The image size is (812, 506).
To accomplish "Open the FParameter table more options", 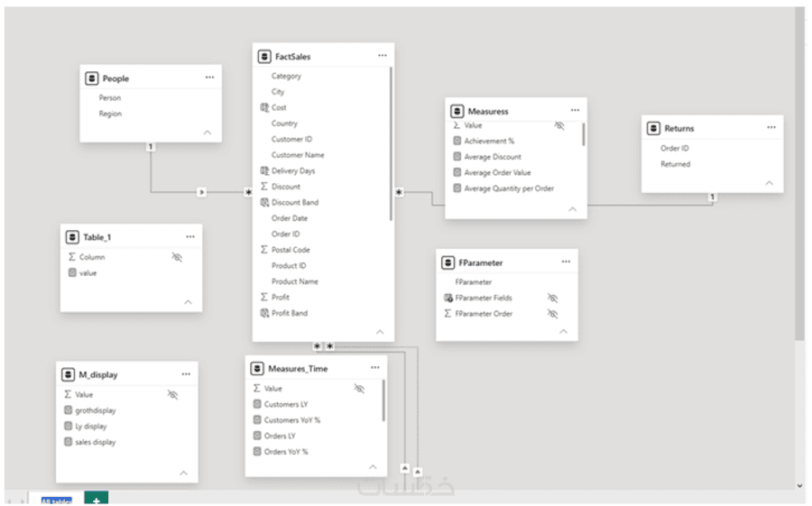I will coord(566,262).
